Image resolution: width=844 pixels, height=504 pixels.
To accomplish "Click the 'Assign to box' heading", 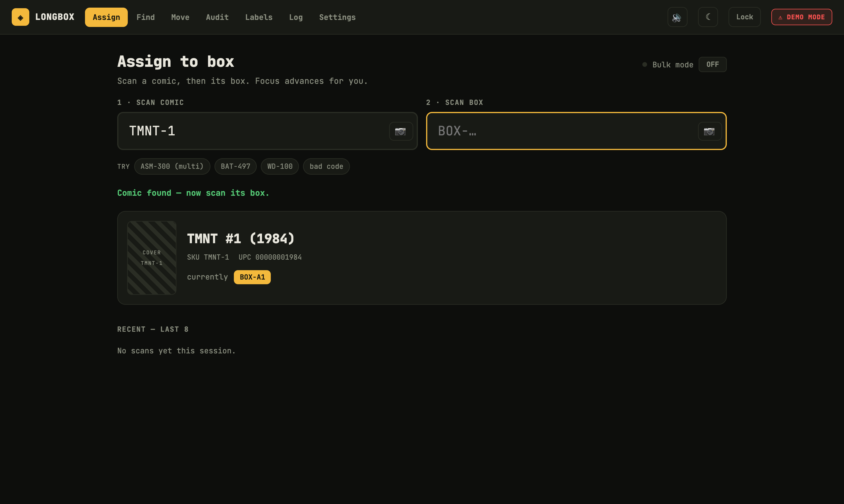I will [x=176, y=62].
